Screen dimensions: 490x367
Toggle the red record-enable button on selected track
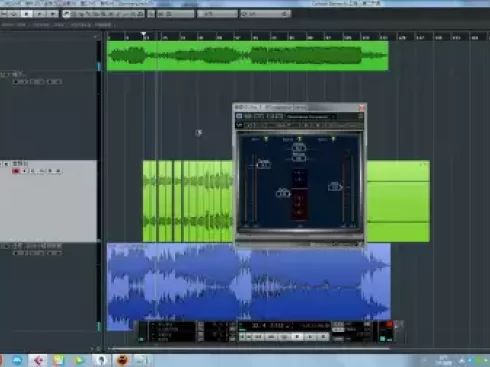coord(16,171)
